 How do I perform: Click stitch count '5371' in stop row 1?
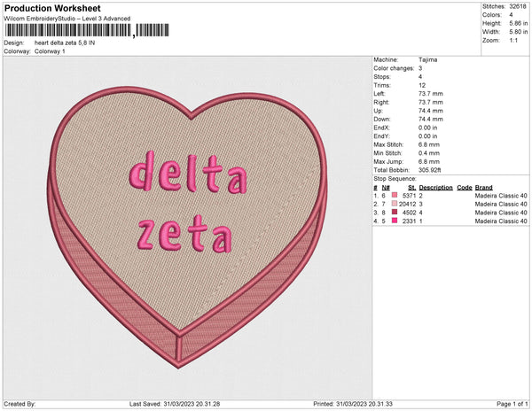(409, 196)
